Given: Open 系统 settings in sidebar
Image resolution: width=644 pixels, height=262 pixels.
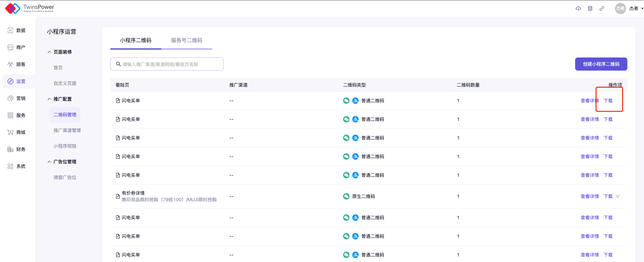Looking at the screenshot, I should (17, 166).
